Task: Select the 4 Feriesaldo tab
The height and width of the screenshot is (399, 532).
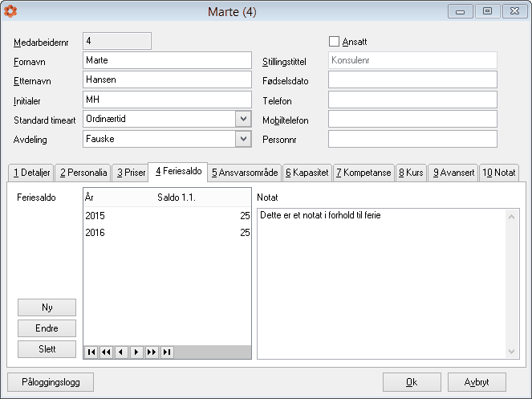Action: [178, 172]
